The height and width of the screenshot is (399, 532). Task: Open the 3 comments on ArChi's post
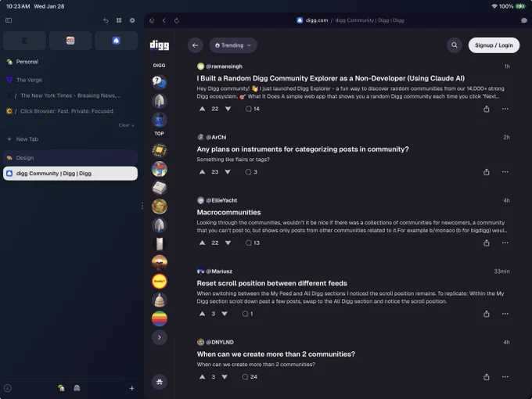pos(251,172)
